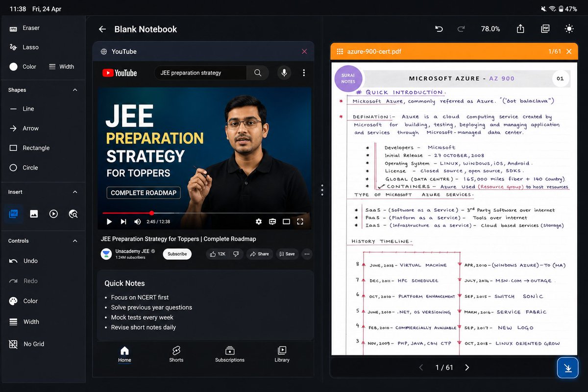Seek on the video progress bar

point(204,213)
